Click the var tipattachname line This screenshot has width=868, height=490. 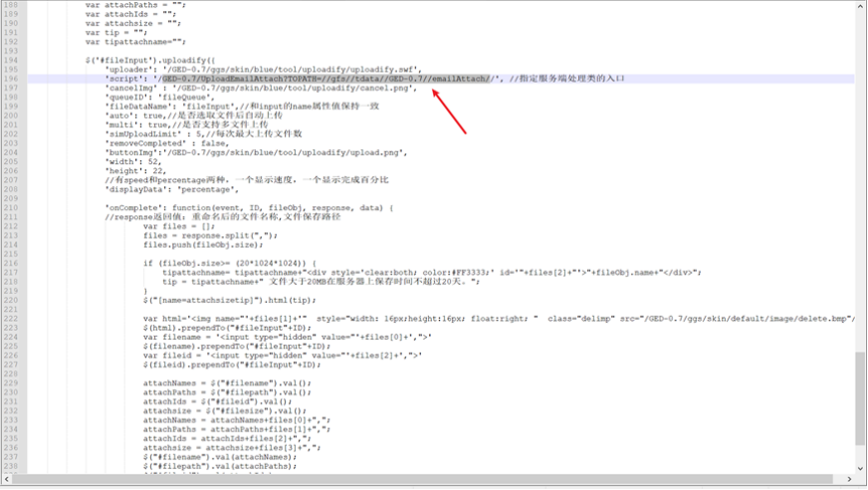click(x=135, y=42)
